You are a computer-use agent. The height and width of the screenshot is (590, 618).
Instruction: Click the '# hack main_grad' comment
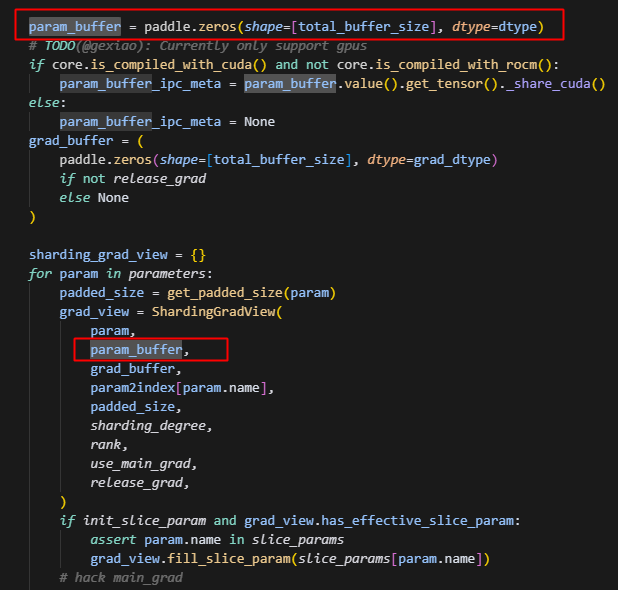point(121,577)
